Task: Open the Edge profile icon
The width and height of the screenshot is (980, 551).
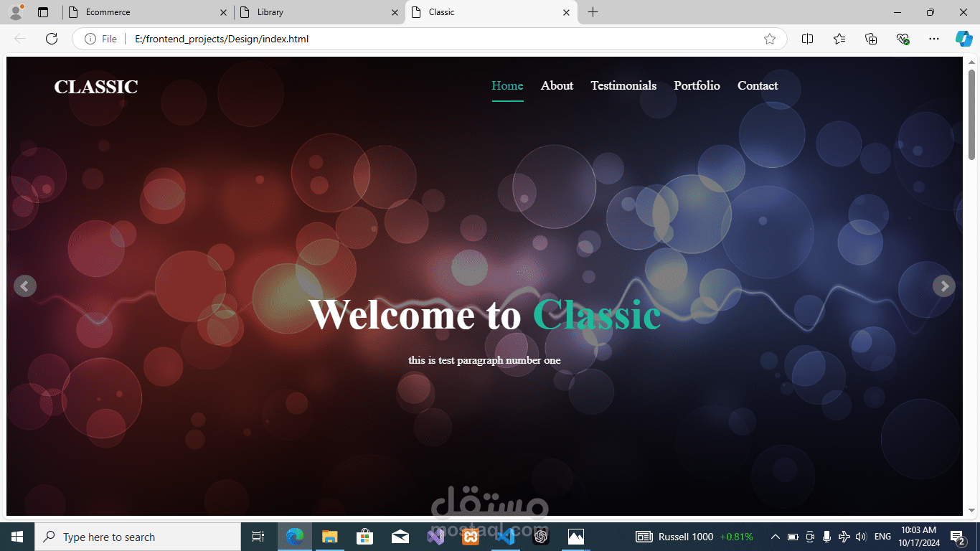Action: coord(16,12)
